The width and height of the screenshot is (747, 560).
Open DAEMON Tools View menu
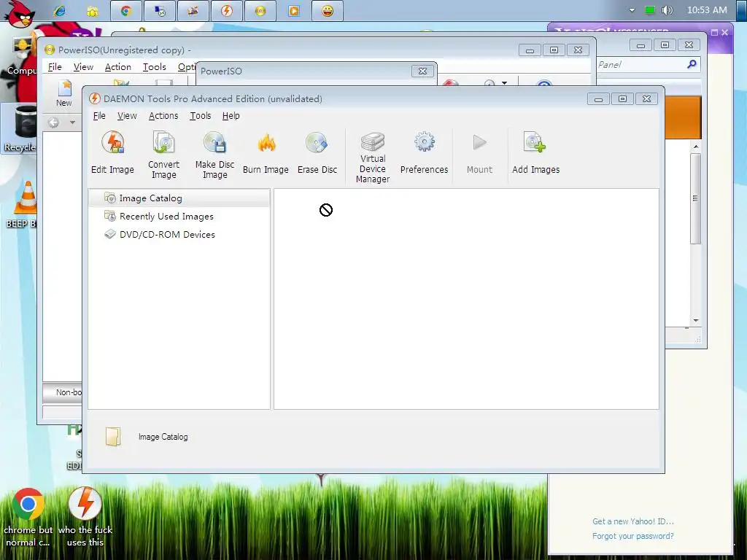127,116
